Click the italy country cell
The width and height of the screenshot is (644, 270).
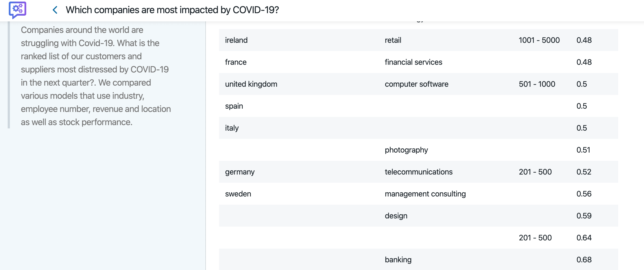[232, 128]
